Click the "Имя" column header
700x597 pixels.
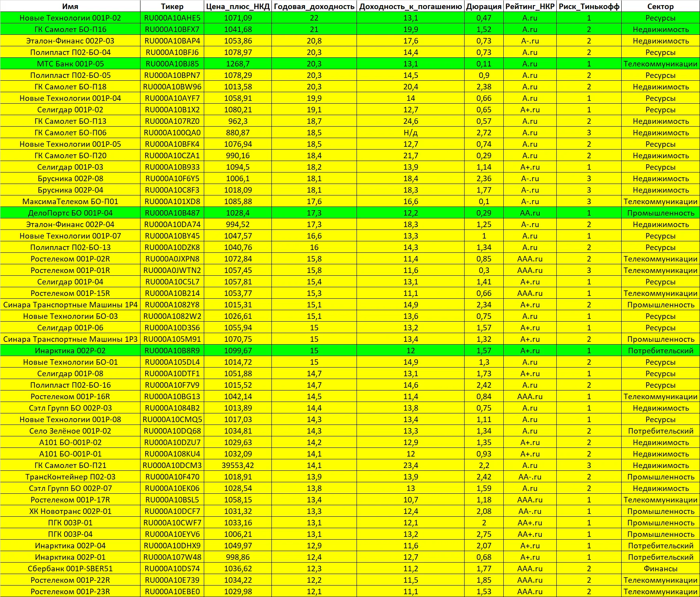coord(70,6)
